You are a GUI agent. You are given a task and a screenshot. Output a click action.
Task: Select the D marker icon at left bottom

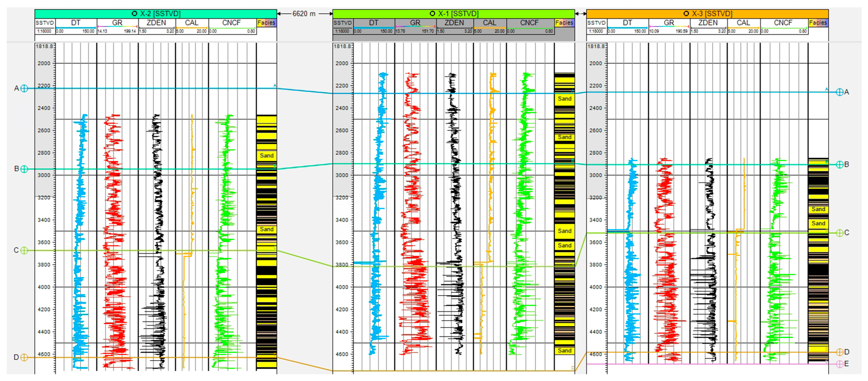pyautogui.click(x=24, y=358)
